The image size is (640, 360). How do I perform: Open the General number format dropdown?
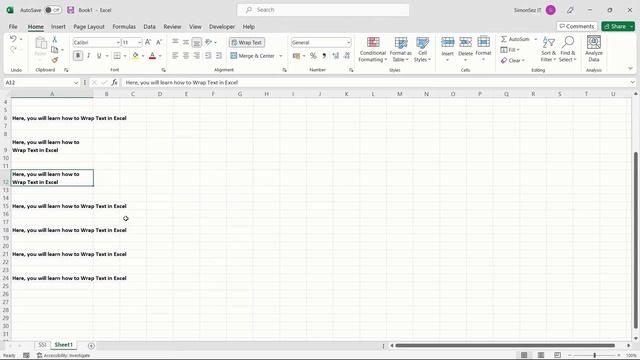coord(348,42)
